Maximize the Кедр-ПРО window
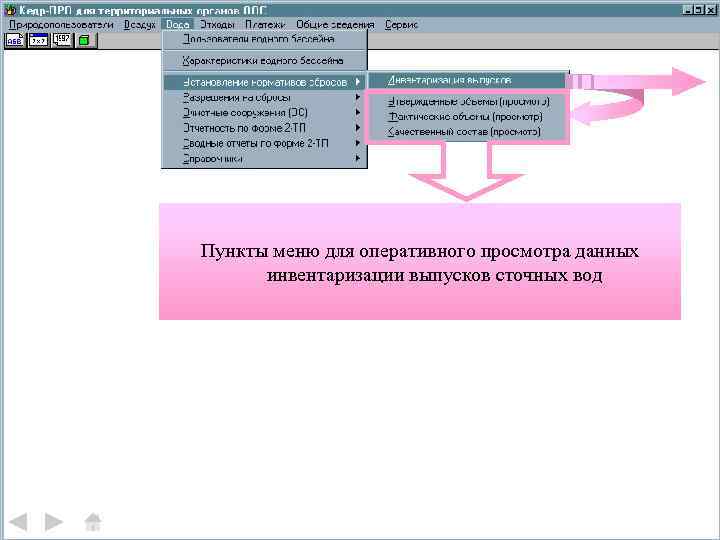 [698, 10]
